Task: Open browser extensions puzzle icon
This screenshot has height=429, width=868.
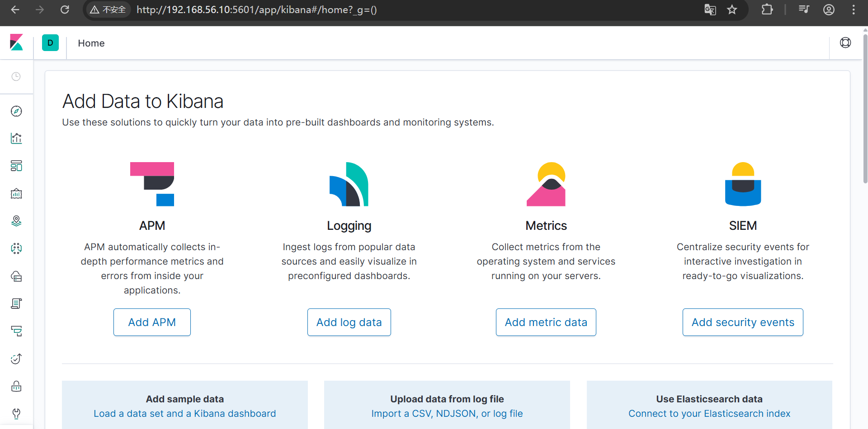Action: tap(767, 9)
